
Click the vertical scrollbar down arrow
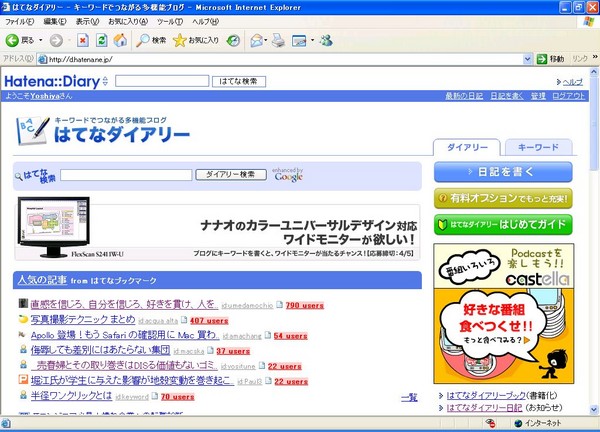[594, 410]
